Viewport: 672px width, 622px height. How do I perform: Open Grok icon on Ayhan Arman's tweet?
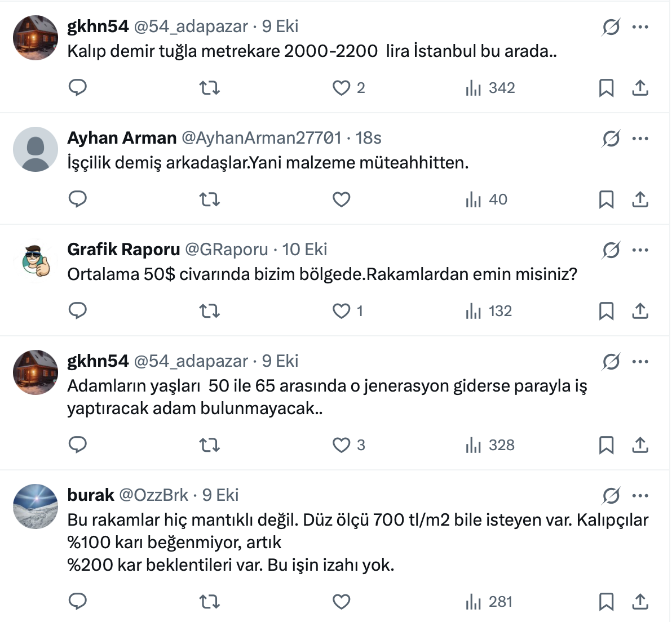(611, 139)
